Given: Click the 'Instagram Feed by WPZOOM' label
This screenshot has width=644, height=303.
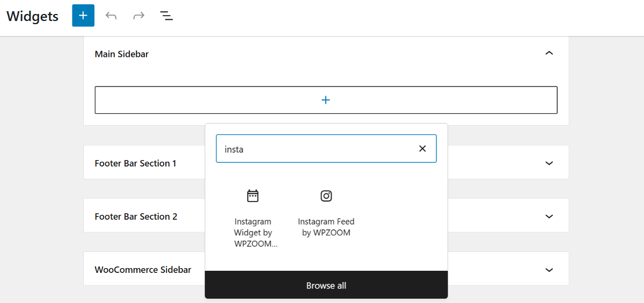Looking at the screenshot, I should pyautogui.click(x=326, y=227).
